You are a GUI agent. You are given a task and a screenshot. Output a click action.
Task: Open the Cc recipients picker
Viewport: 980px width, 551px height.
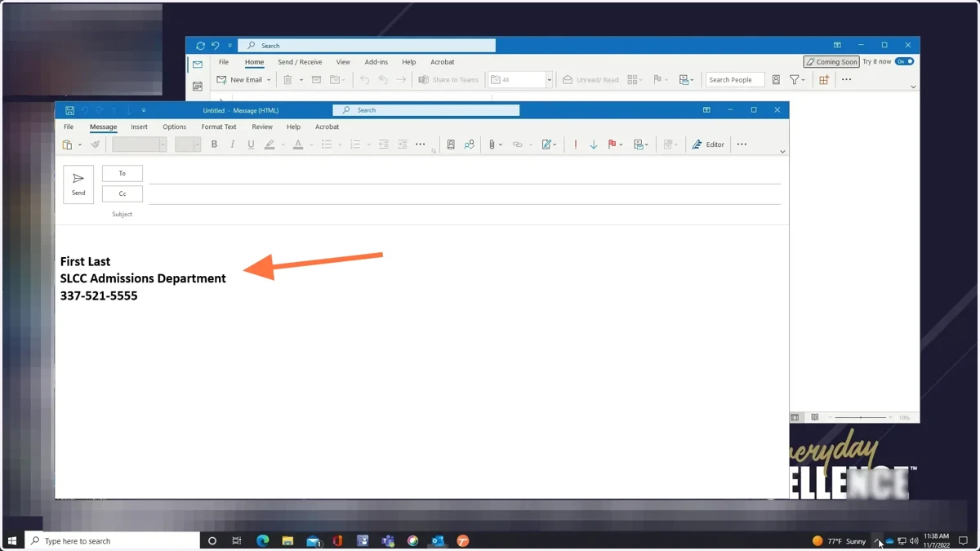(122, 193)
